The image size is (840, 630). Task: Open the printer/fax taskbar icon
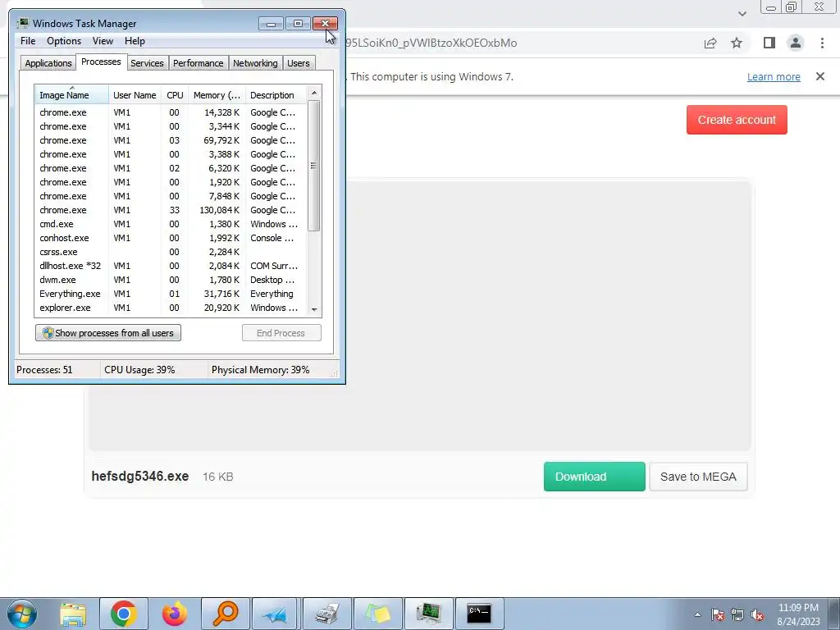click(x=326, y=614)
